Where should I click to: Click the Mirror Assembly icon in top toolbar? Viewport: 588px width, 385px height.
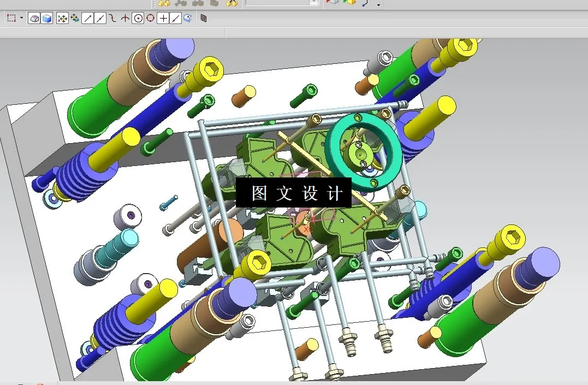coord(231,3)
